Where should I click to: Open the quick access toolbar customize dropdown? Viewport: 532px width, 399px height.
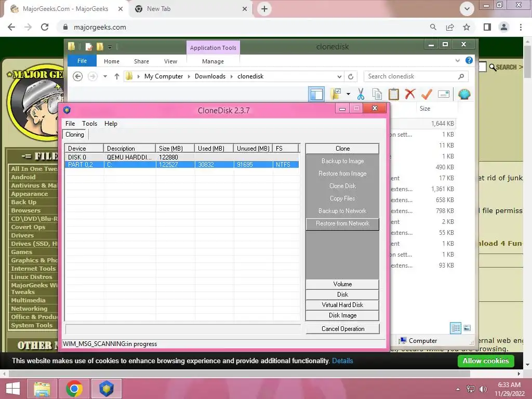[x=110, y=47]
